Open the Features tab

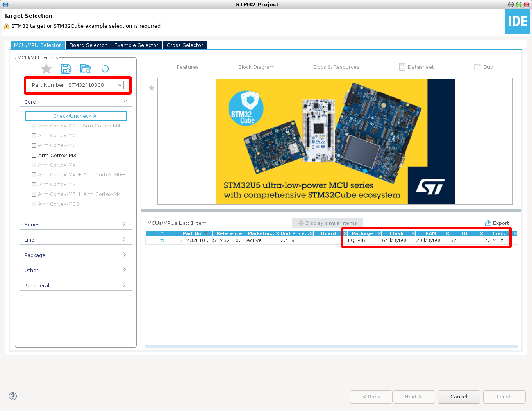tap(187, 67)
